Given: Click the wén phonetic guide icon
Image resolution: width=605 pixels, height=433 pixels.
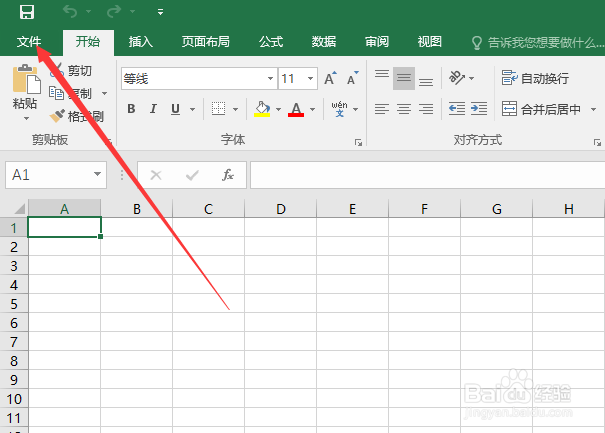Looking at the screenshot, I should tap(339, 109).
